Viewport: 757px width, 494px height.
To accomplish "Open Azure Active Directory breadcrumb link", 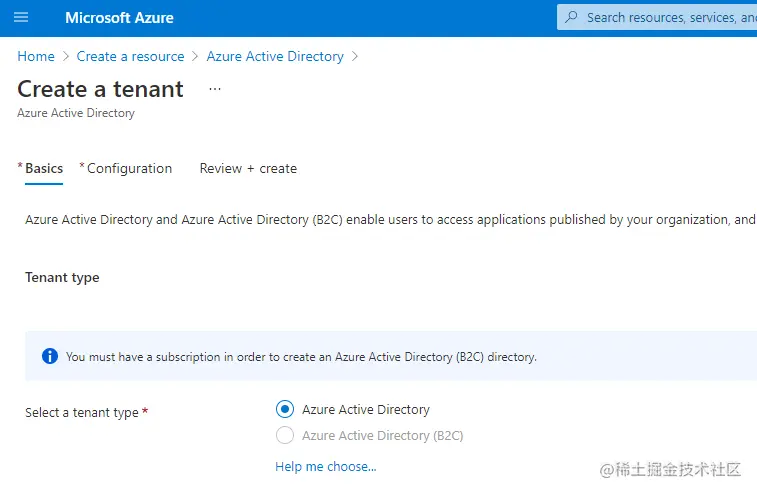I will [275, 56].
